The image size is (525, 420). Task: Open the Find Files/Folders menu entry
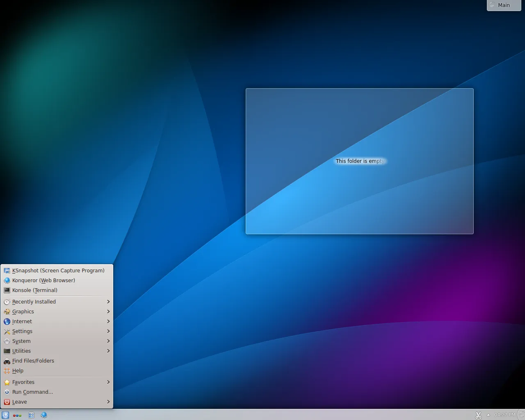33,361
